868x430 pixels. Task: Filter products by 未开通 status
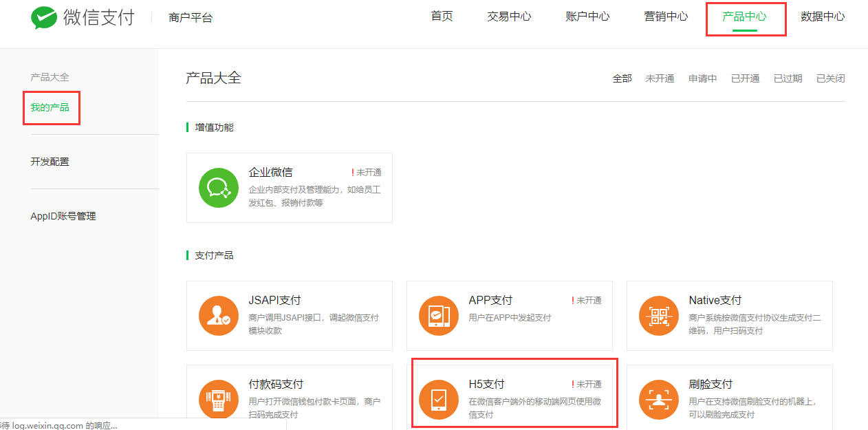point(660,78)
